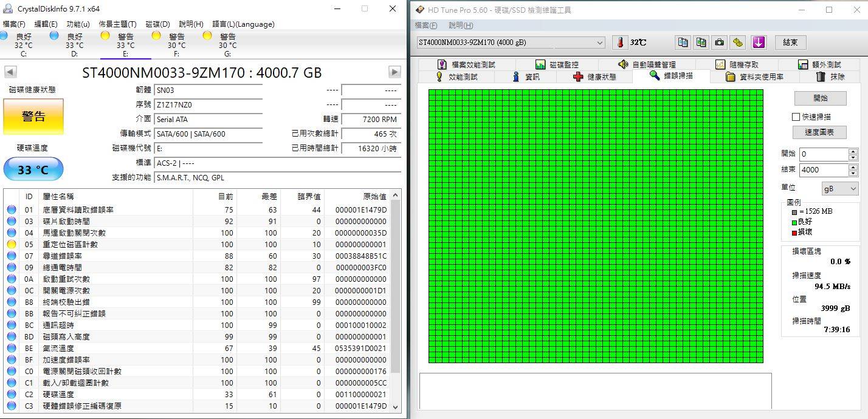Click the copy text to clipboard icon
The height and width of the screenshot is (419, 868).
[x=683, y=43]
